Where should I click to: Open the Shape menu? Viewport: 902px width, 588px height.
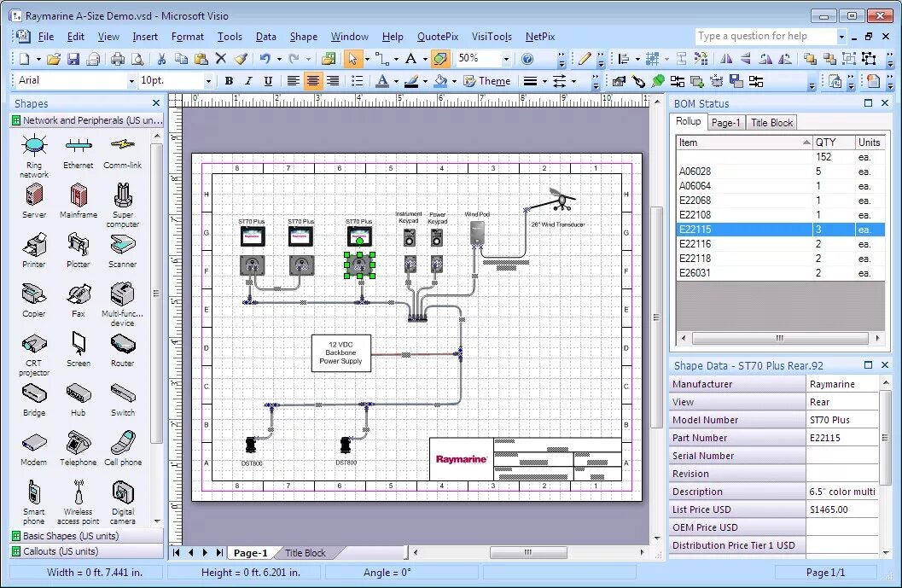303,36
